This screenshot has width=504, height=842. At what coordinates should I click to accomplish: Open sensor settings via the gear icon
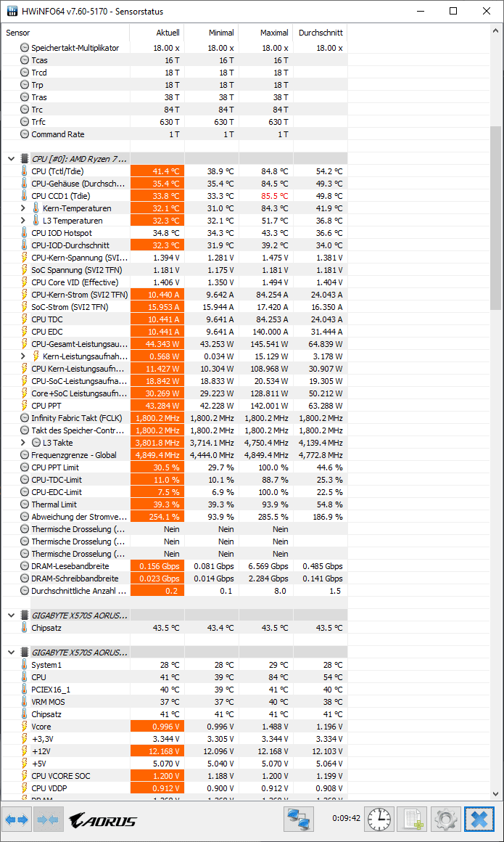tap(446, 819)
